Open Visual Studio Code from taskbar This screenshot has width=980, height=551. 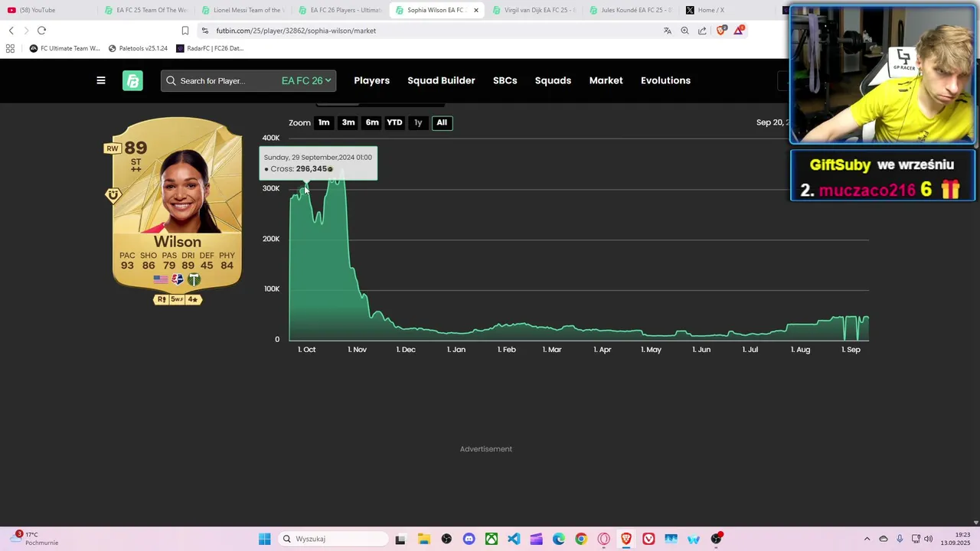[514, 539]
